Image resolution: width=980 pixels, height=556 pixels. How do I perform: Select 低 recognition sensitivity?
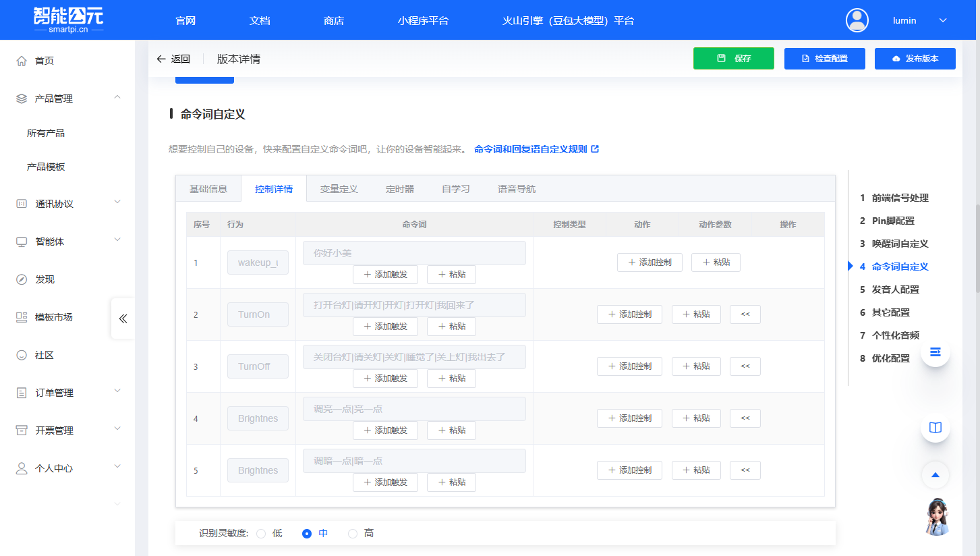[x=262, y=533]
